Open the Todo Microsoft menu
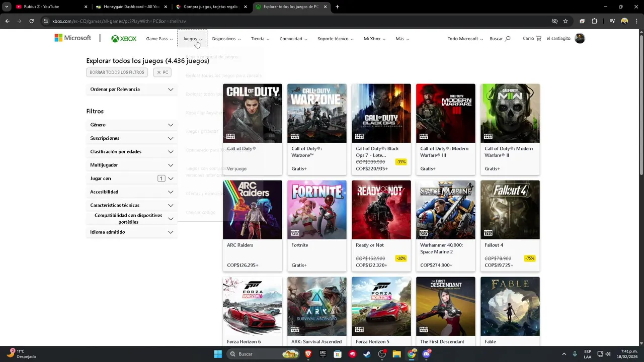 (465, 39)
